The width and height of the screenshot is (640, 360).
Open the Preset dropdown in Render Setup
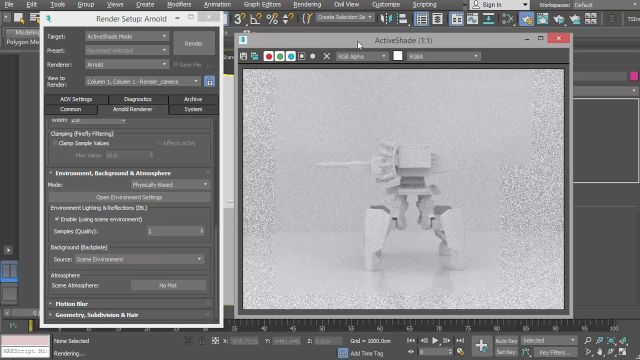[127, 50]
